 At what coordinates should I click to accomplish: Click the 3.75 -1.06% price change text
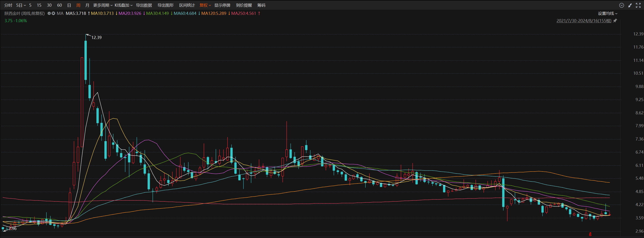pyautogui.click(x=16, y=21)
